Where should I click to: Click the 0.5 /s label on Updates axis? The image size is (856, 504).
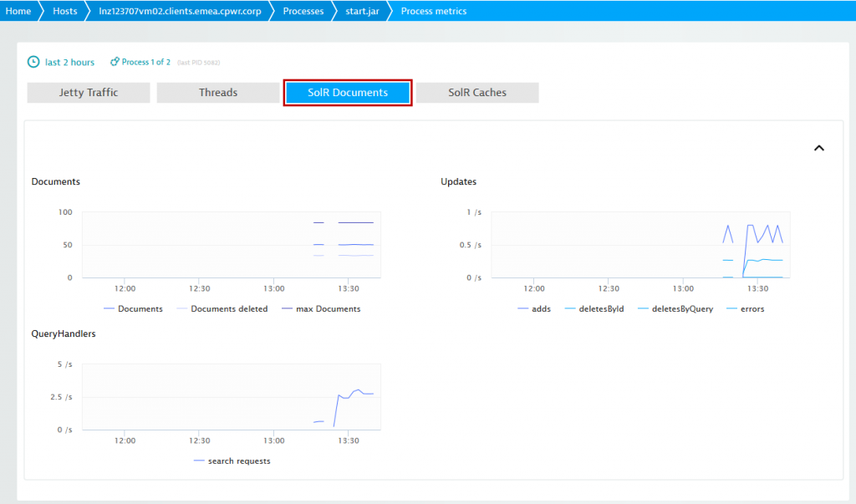pyautogui.click(x=471, y=245)
